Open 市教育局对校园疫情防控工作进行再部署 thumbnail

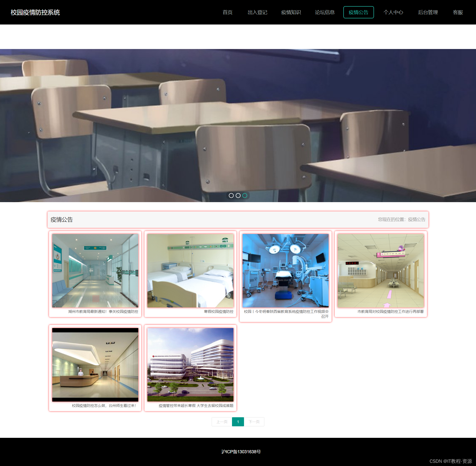[381, 270]
